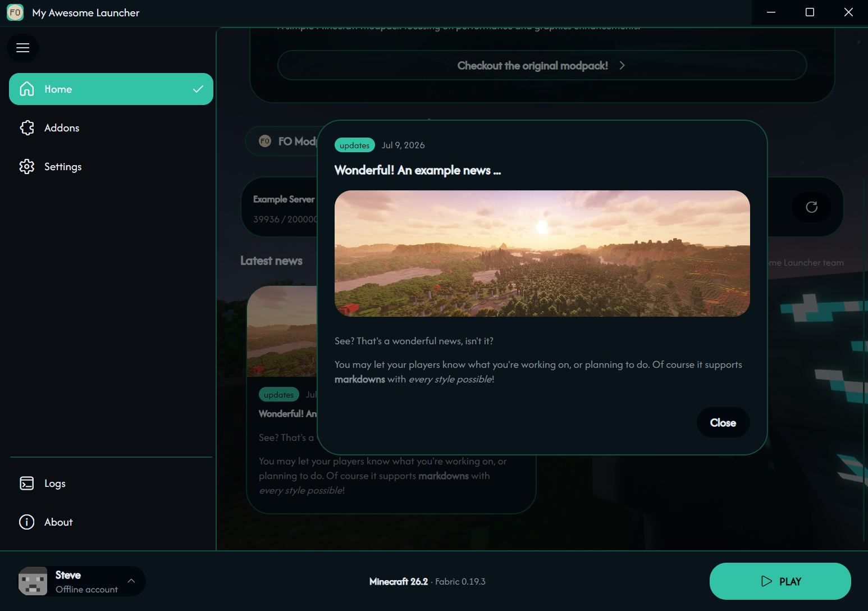Maximize the launcher window

coord(810,12)
